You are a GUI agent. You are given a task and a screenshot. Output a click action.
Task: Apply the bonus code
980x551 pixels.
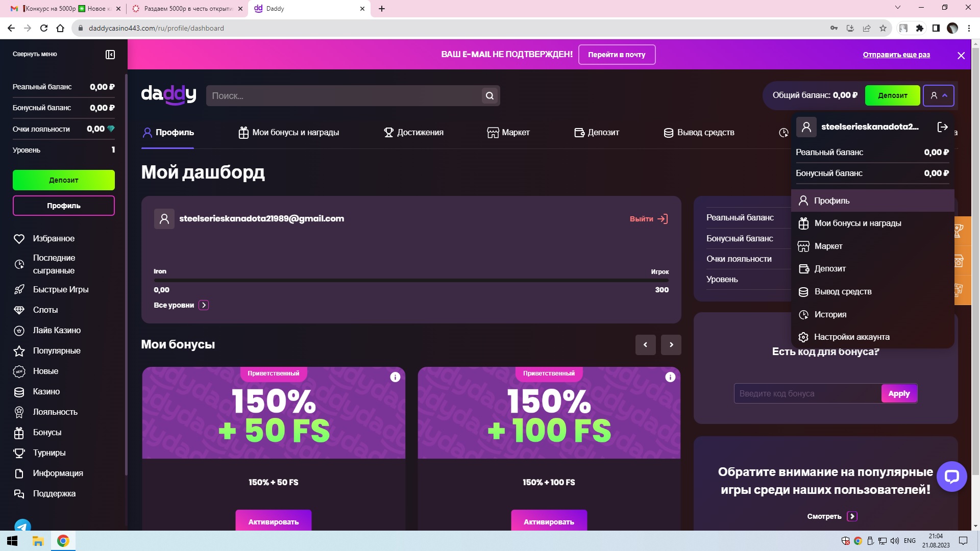coord(899,393)
